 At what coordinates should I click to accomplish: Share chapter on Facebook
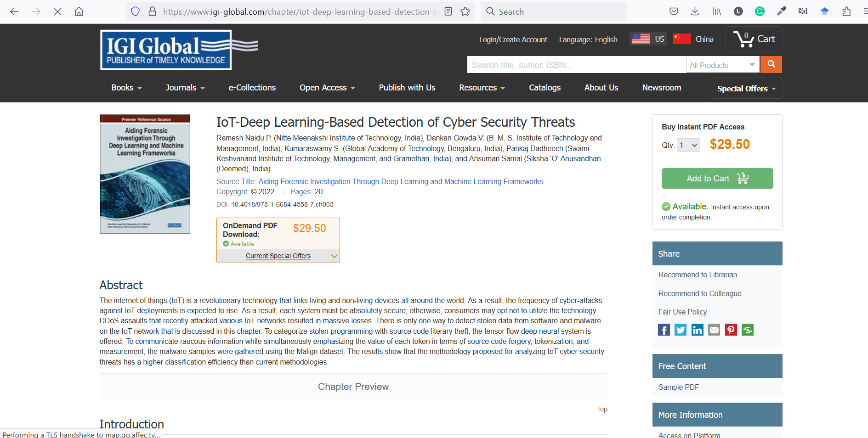pos(664,330)
